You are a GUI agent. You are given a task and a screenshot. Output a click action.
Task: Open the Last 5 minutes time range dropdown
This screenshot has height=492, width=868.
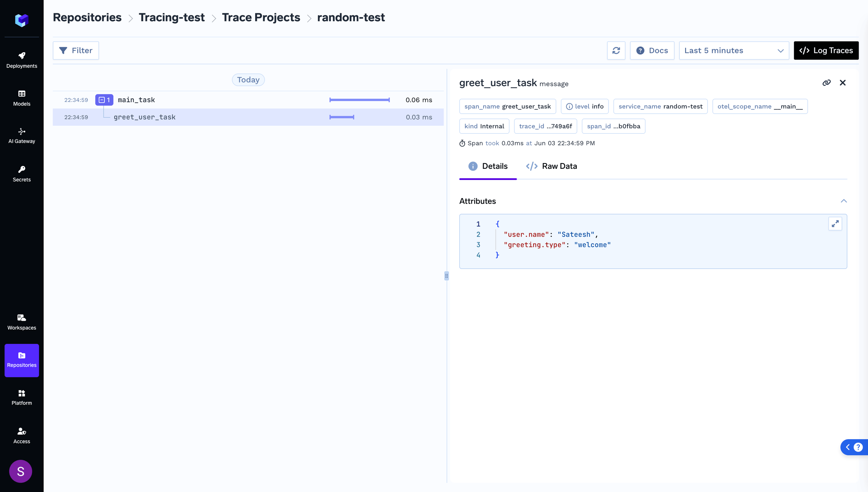click(734, 50)
